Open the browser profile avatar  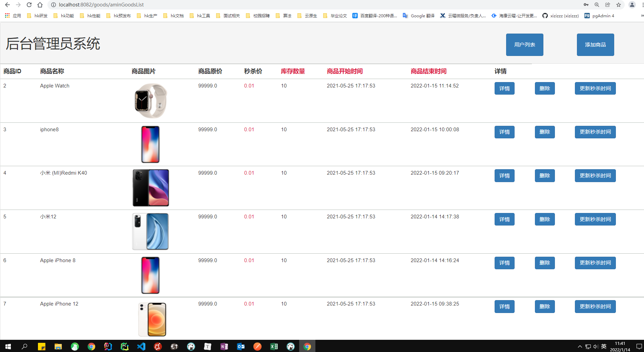tap(632, 5)
